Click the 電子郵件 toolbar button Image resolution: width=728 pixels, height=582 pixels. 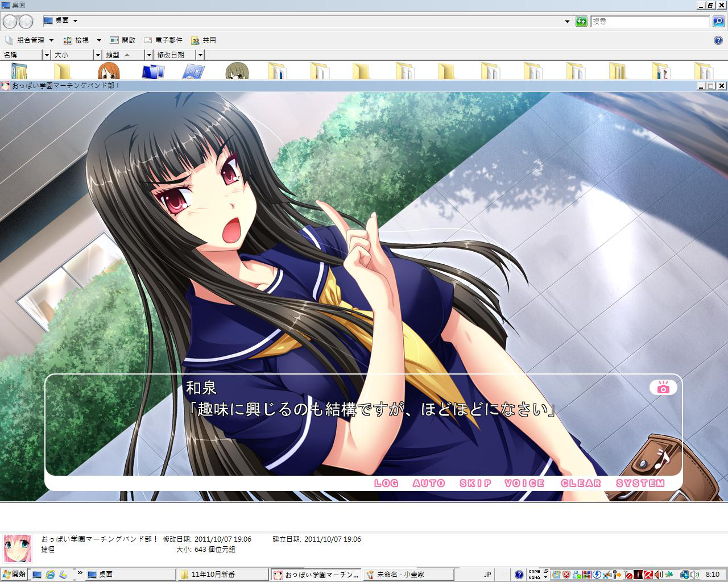[x=163, y=40]
